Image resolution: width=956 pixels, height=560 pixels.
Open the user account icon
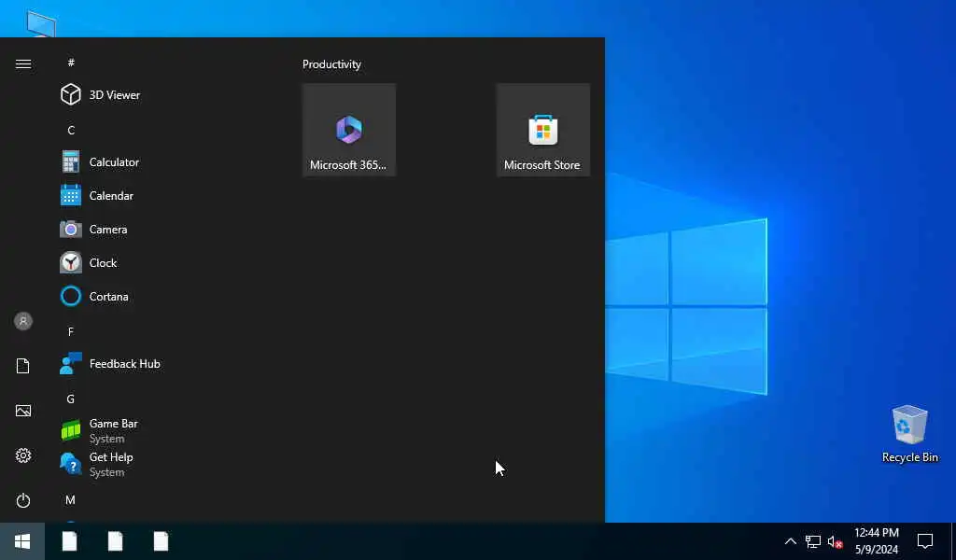click(x=23, y=321)
